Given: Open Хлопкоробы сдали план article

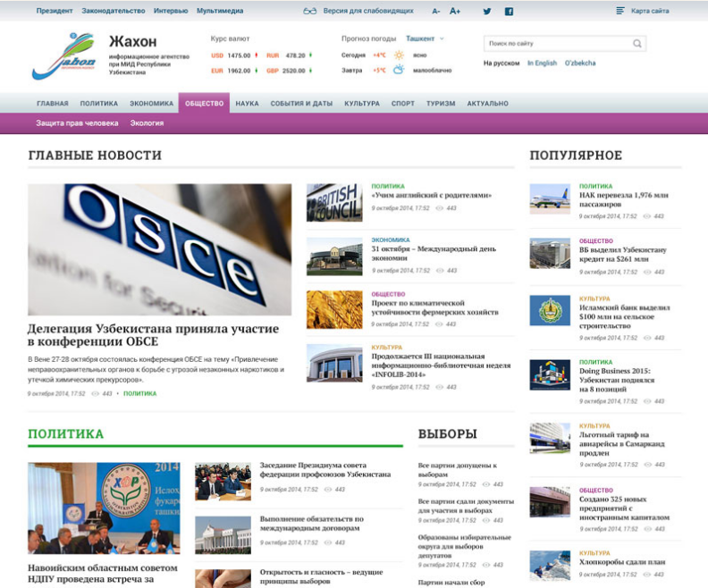Looking at the screenshot, I should (x=622, y=562).
